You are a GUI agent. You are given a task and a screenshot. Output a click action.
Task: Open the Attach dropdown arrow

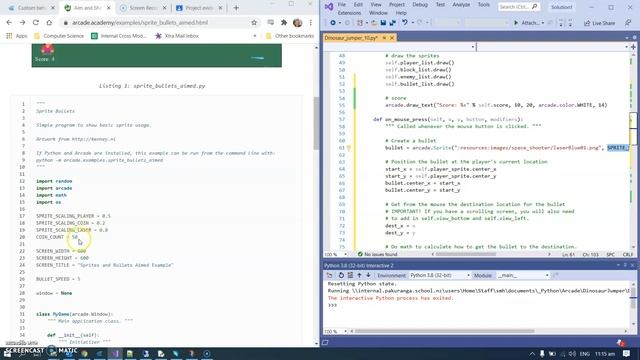click(x=543, y=23)
